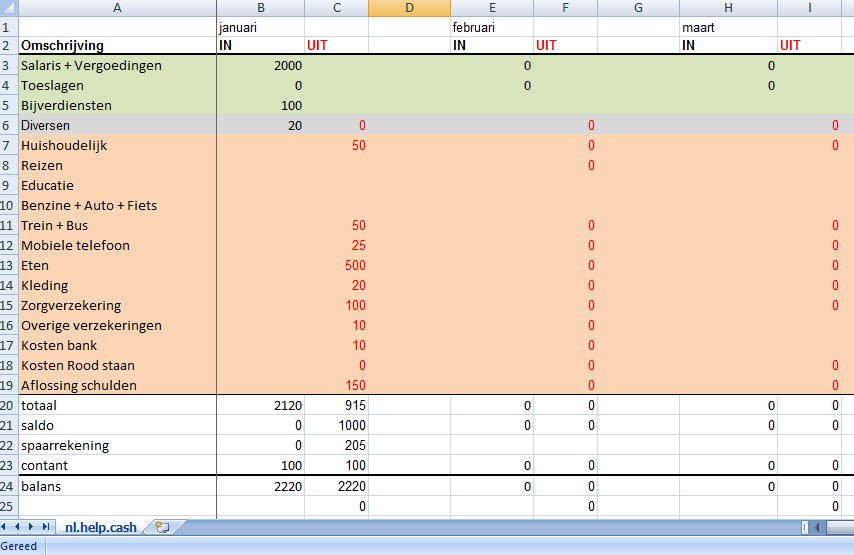Open the nl.help.cash sheet tab
854x555 pixels.
100,527
